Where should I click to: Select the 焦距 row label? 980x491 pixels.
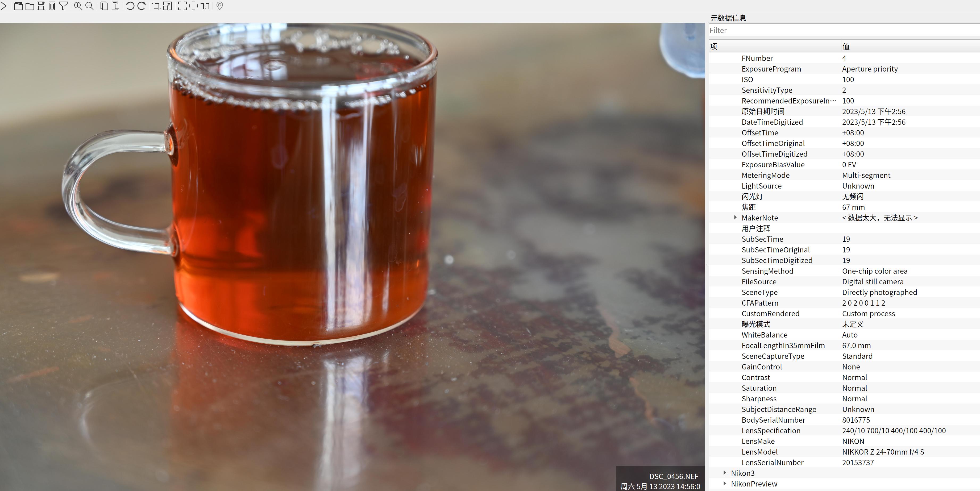click(x=749, y=207)
